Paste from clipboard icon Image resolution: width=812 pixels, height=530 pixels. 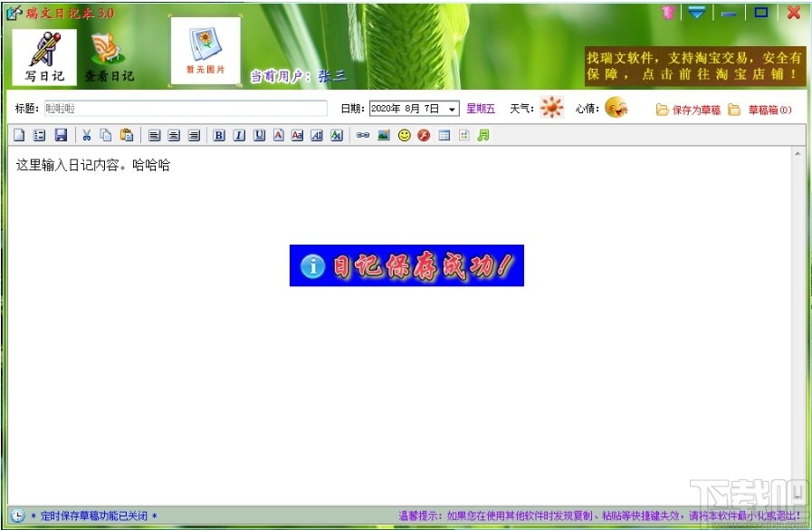127,135
